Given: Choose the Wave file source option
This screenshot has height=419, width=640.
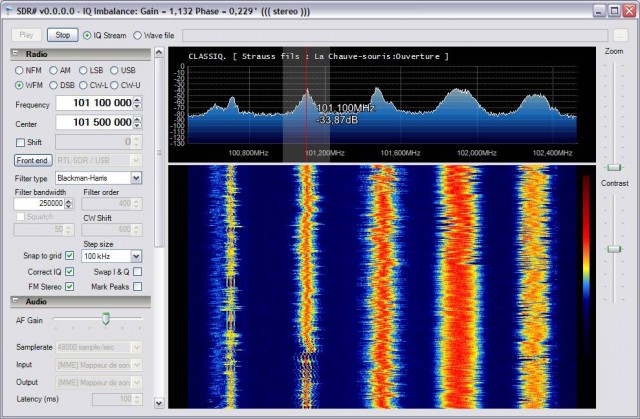Looking at the screenshot, I should [x=138, y=35].
